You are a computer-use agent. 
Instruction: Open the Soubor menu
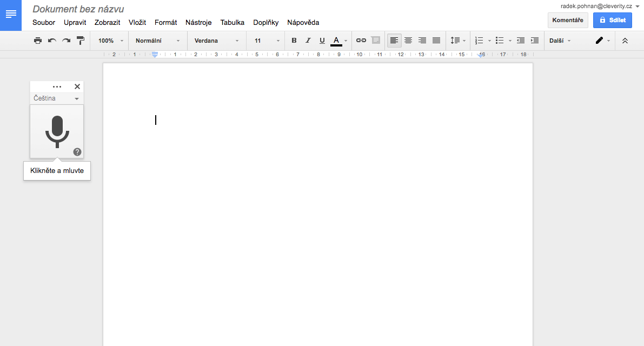[x=44, y=23]
